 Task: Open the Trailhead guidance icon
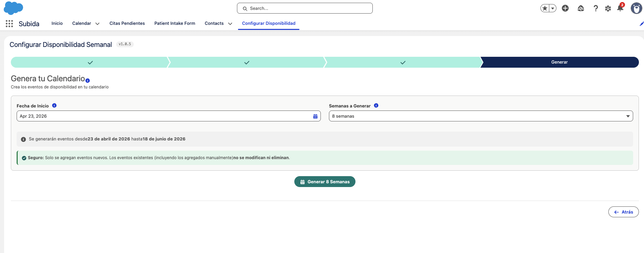581,8
